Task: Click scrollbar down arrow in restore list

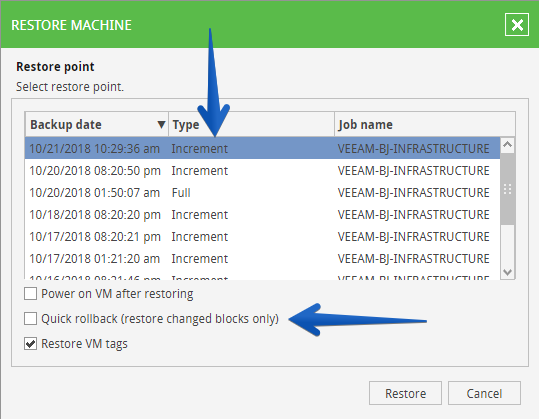Action: pos(507,272)
